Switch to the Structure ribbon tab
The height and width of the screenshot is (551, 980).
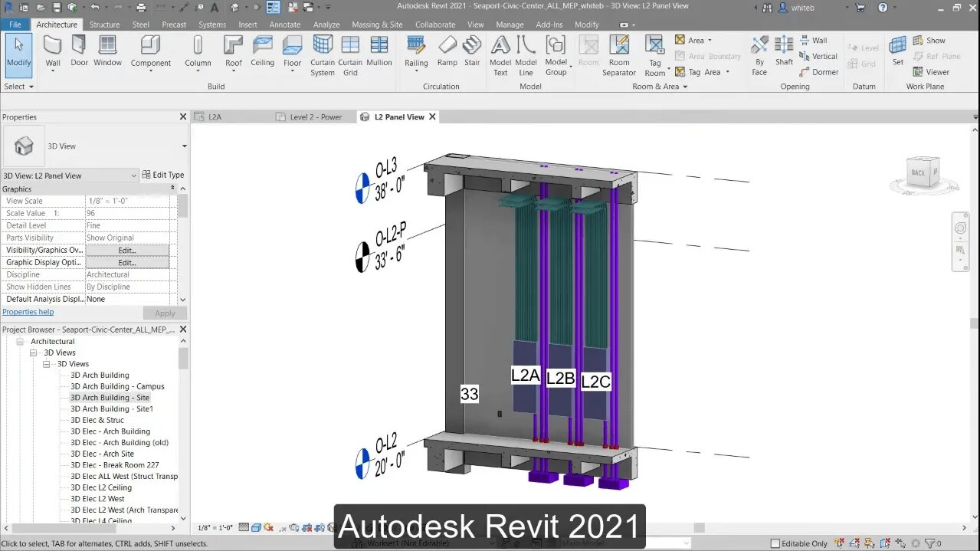104,25
